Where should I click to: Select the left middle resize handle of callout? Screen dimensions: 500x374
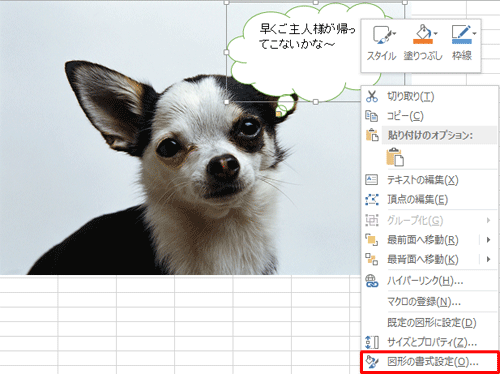coord(227,52)
